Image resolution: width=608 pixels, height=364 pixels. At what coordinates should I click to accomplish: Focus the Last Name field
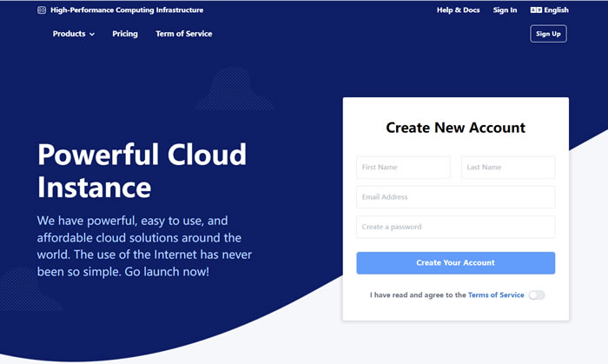(507, 168)
